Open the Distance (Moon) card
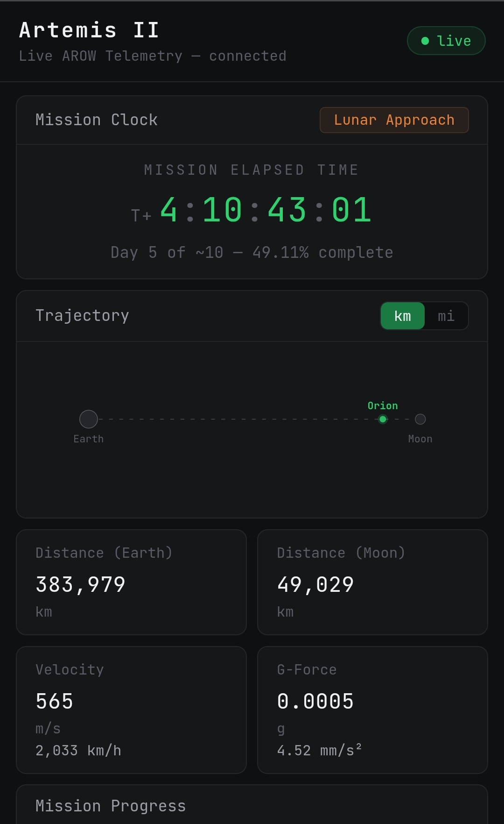 point(372,582)
